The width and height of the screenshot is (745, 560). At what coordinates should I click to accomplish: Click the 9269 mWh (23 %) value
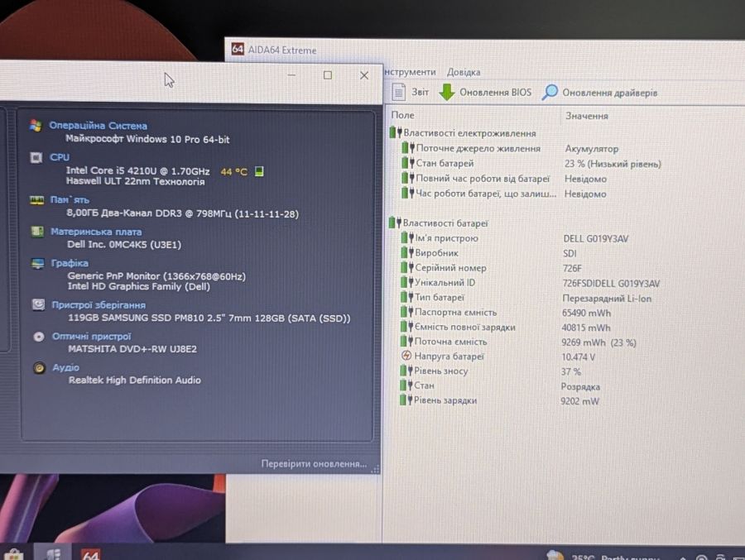(598, 342)
